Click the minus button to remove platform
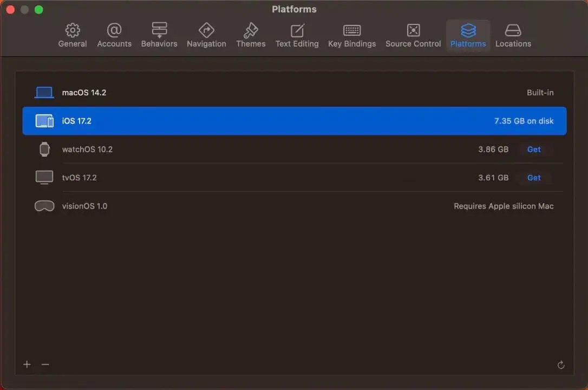 [x=45, y=365]
